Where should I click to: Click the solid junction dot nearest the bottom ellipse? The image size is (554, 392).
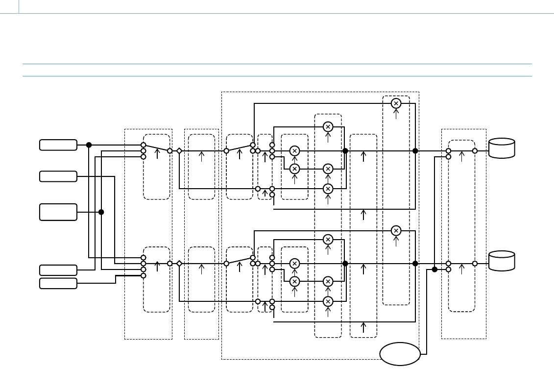tap(434, 269)
